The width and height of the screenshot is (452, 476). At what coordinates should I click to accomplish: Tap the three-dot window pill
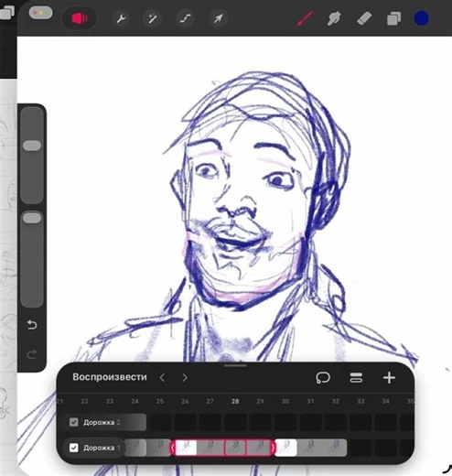coord(40,13)
